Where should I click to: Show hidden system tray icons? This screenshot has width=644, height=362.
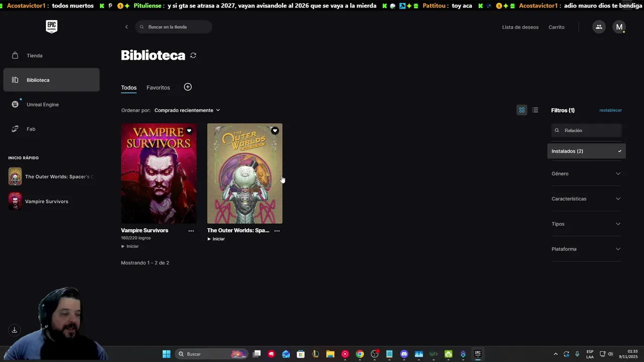[555, 354]
